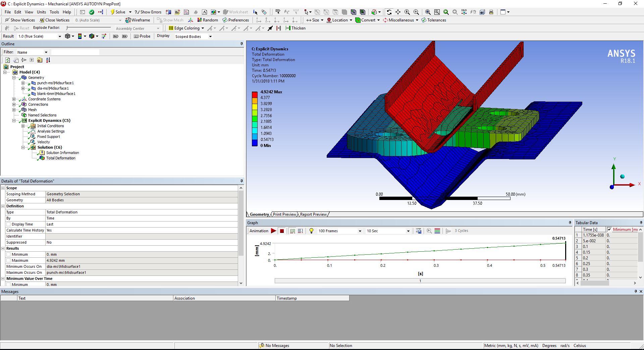The height and width of the screenshot is (350, 644).
Task: Select Fixed Support in the Outline tree
Action: click(x=49, y=137)
